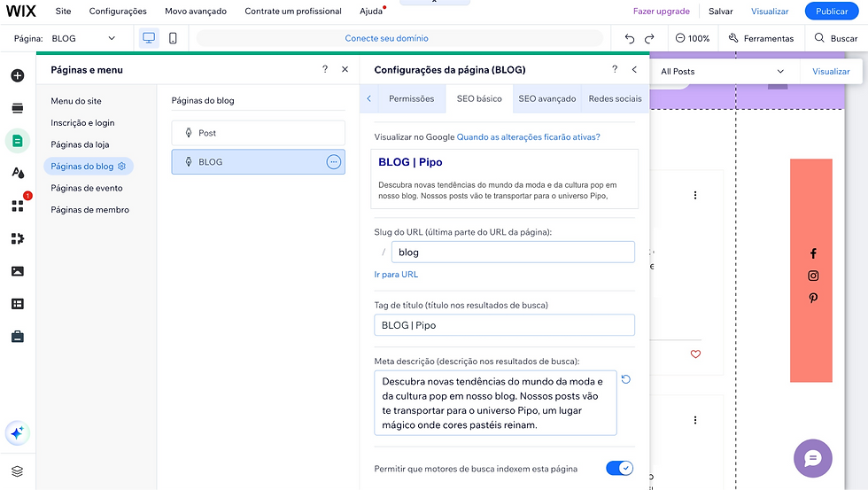Open Ferramentas tools

tap(761, 38)
